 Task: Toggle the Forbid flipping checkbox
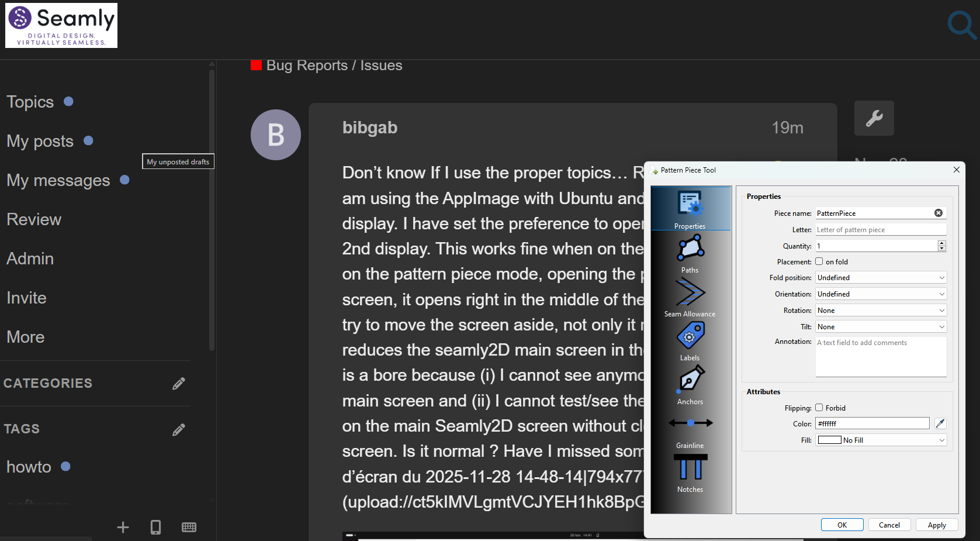pyautogui.click(x=819, y=408)
